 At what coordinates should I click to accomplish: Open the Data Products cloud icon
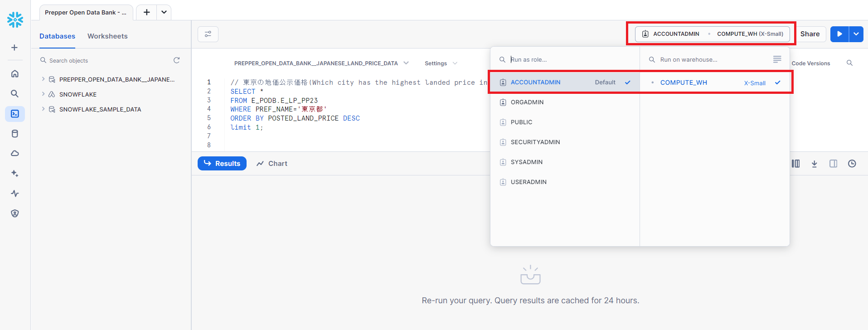pyautogui.click(x=15, y=153)
